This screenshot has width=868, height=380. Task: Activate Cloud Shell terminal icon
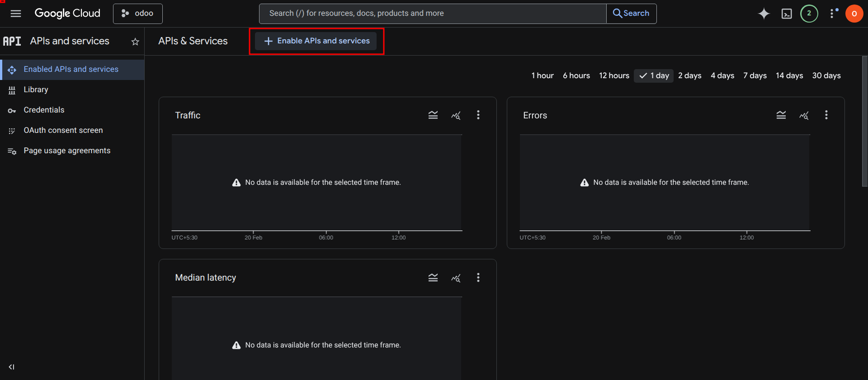pos(787,14)
